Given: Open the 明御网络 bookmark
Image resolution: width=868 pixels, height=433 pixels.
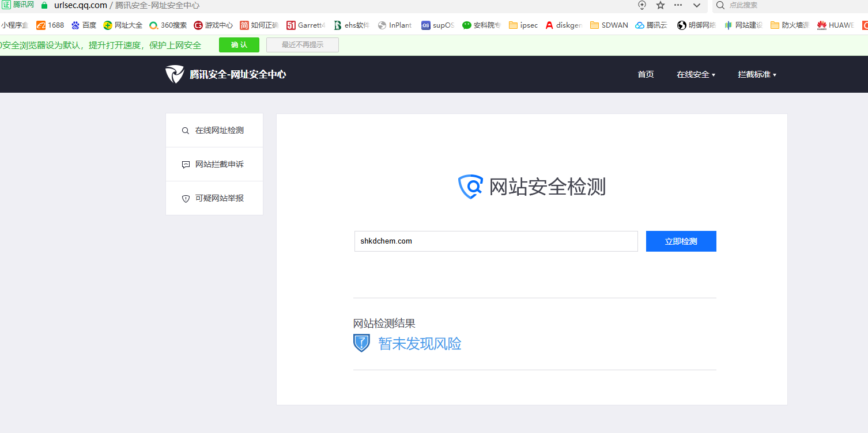Looking at the screenshot, I should (x=696, y=25).
